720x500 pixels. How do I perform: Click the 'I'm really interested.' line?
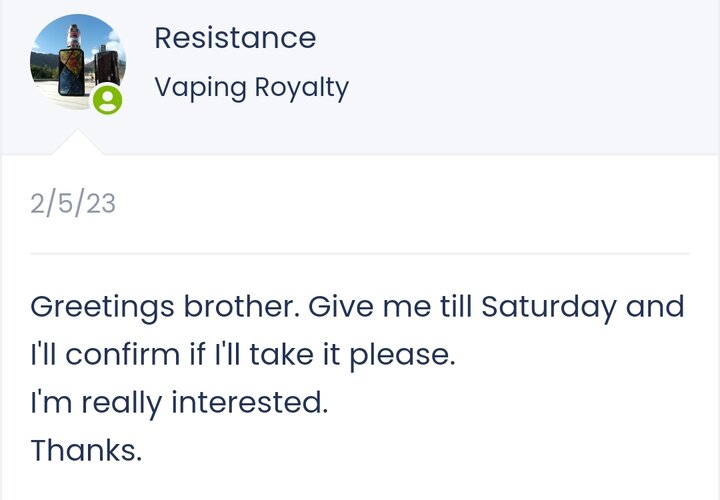coord(180,403)
